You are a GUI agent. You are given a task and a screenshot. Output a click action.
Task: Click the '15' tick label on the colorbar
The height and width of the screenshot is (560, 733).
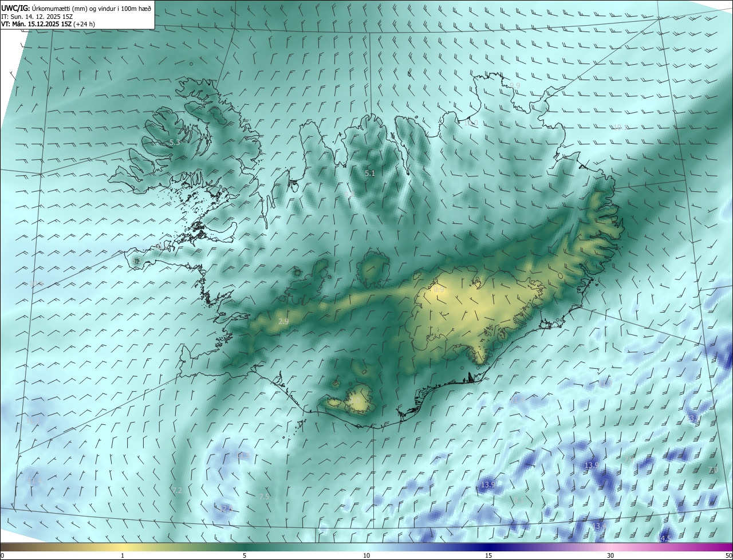[x=488, y=555]
